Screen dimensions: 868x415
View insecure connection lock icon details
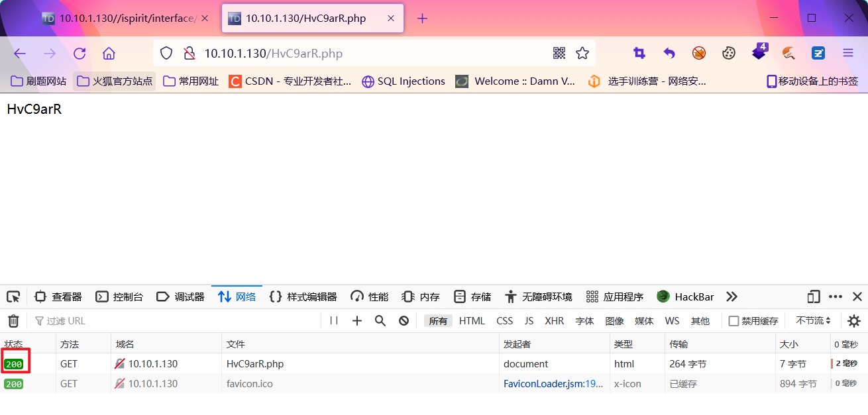pyautogui.click(x=190, y=54)
